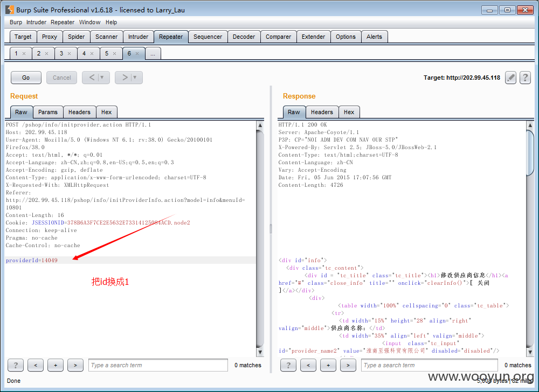Image resolution: width=539 pixels, height=392 pixels.
Task: Click the request search help icon
Action: (x=16, y=365)
